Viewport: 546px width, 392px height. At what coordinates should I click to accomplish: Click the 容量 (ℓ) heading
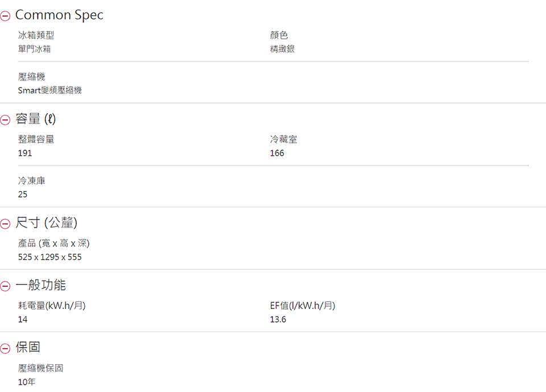(35, 119)
